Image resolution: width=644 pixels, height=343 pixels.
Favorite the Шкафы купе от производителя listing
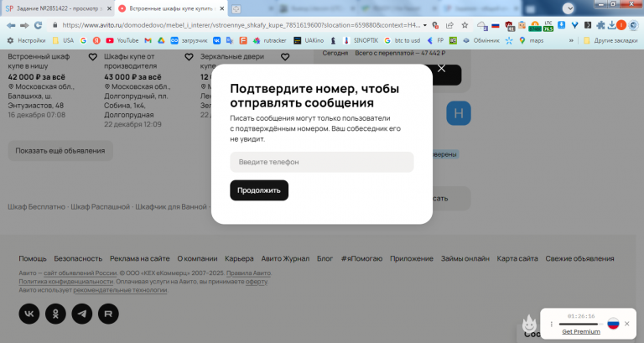[x=189, y=57]
